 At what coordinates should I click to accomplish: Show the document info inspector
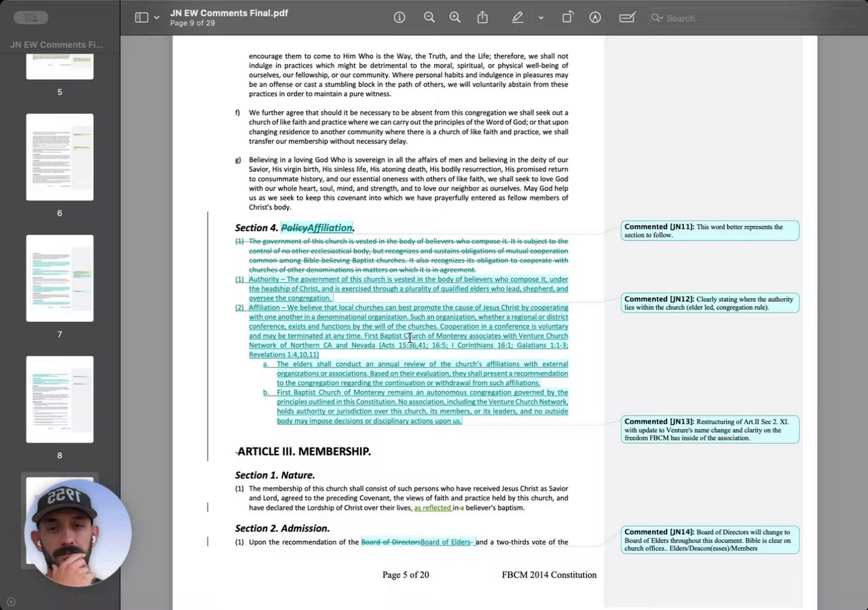pos(399,18)
